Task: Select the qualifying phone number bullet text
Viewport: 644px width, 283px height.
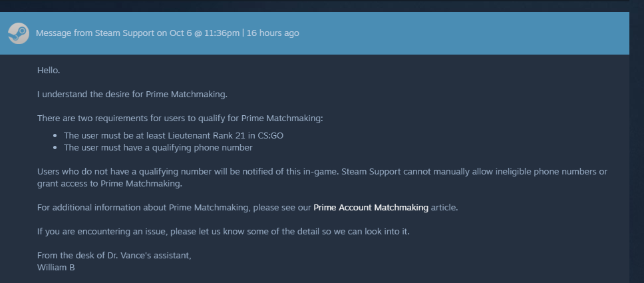Action: 158,147
